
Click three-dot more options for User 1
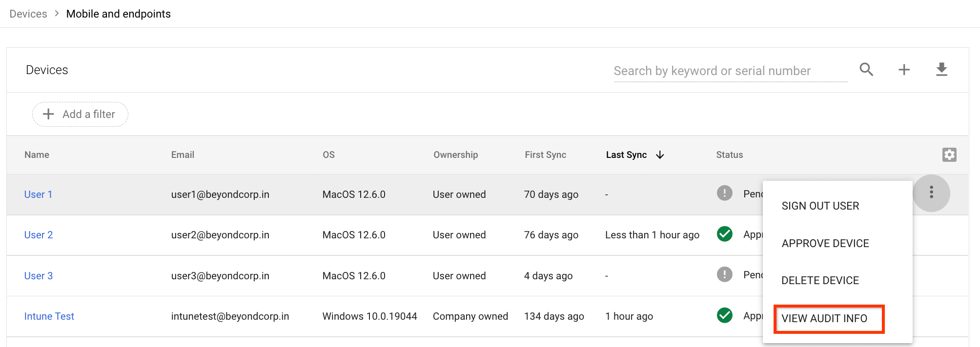(931, 193)
